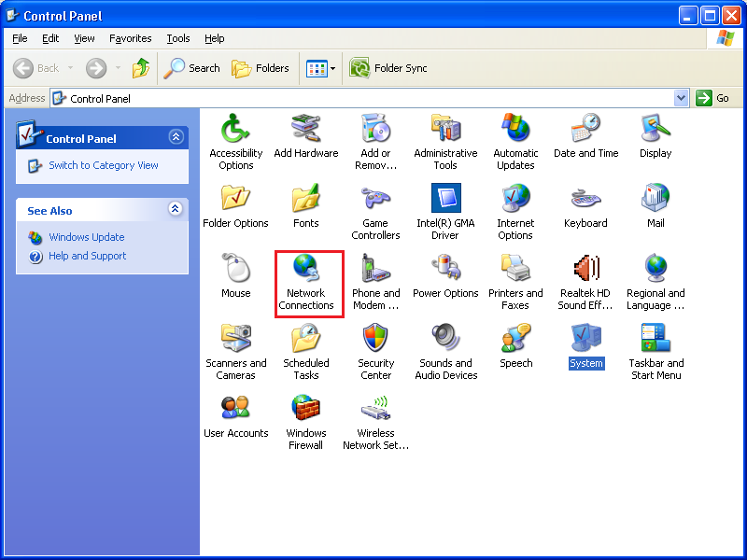Open the Address bar dropdown
Image resolution: width=747 pixels, height=560 pixels.
click(682, 98)
